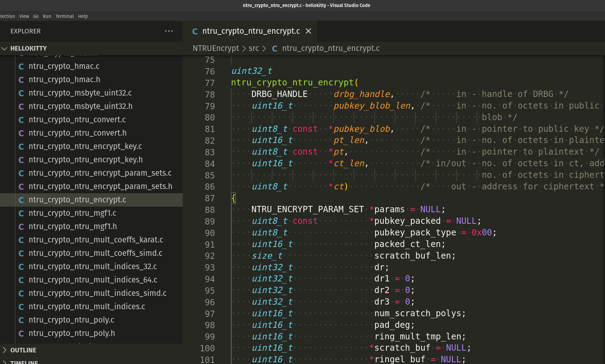Click C icon beside ntru_crypto_ntru_encrypt_key.h

point(21,160)
